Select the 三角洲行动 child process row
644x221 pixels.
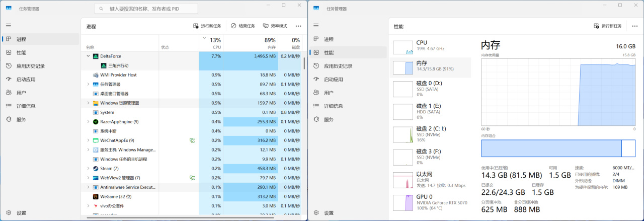point(192,65)
